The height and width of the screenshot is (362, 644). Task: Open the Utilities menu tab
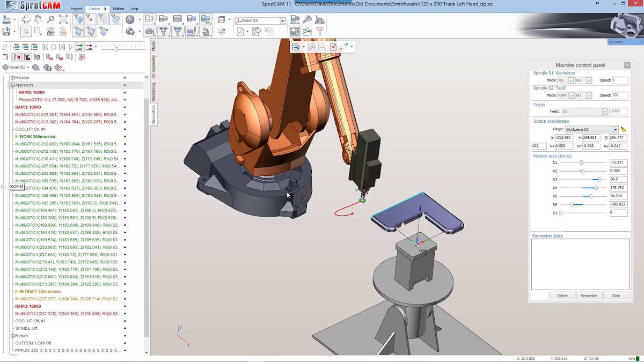[119, 9]
